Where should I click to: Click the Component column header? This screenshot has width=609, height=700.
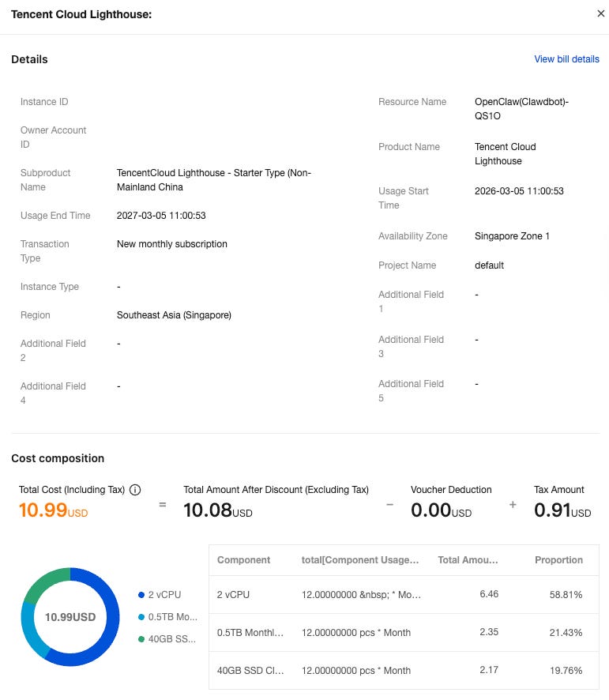[x=244, y=560]
